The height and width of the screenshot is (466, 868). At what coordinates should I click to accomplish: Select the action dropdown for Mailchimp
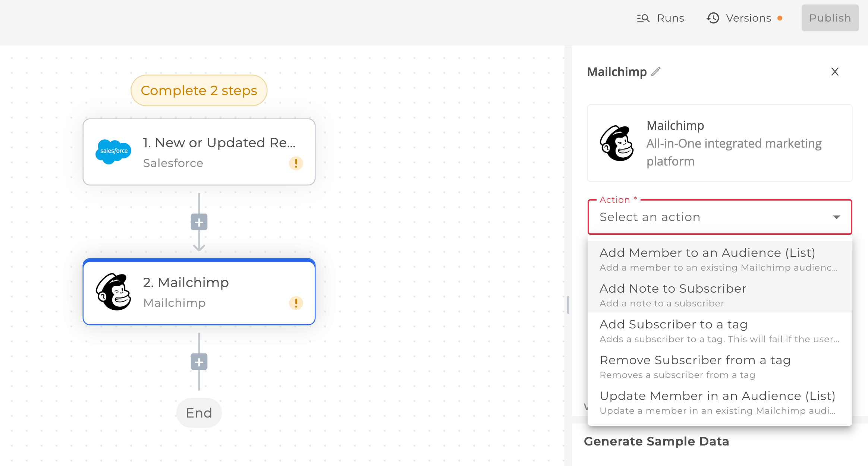click(x=720, y=217)
